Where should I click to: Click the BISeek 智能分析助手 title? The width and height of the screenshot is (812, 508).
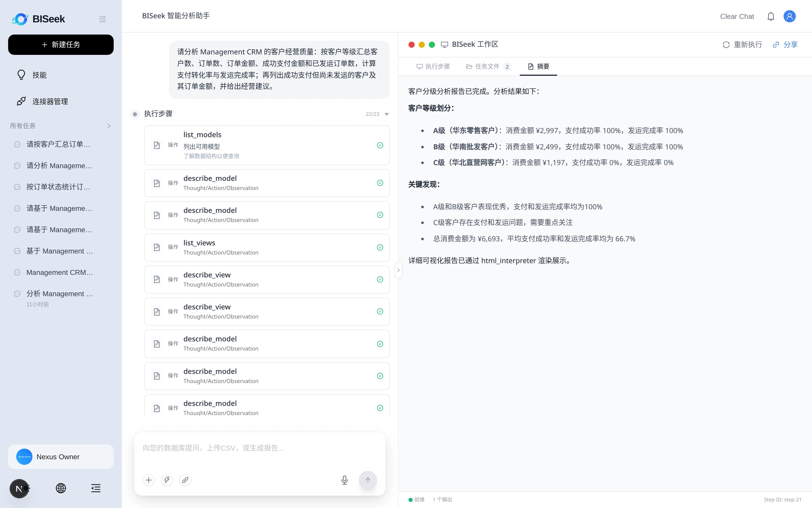tap(176, 16)
